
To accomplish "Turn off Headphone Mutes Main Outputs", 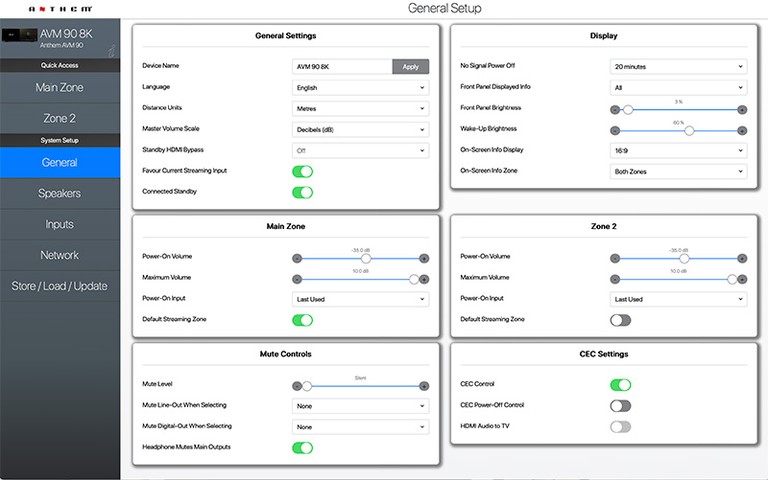I will [302, 447].
